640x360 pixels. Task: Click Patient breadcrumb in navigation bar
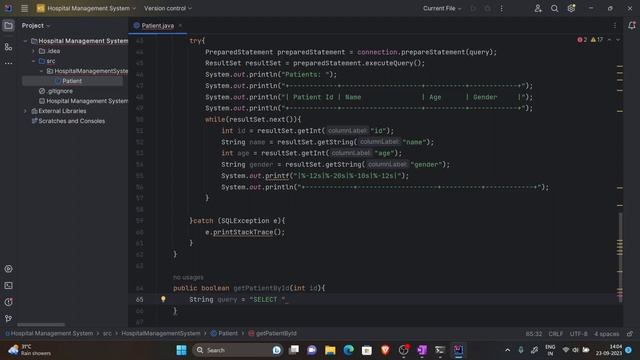click(x=224, y=333)
